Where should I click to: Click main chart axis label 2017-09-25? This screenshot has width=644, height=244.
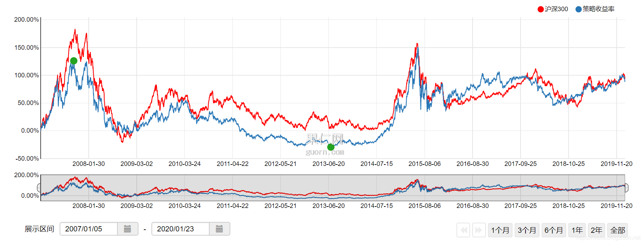521,164
